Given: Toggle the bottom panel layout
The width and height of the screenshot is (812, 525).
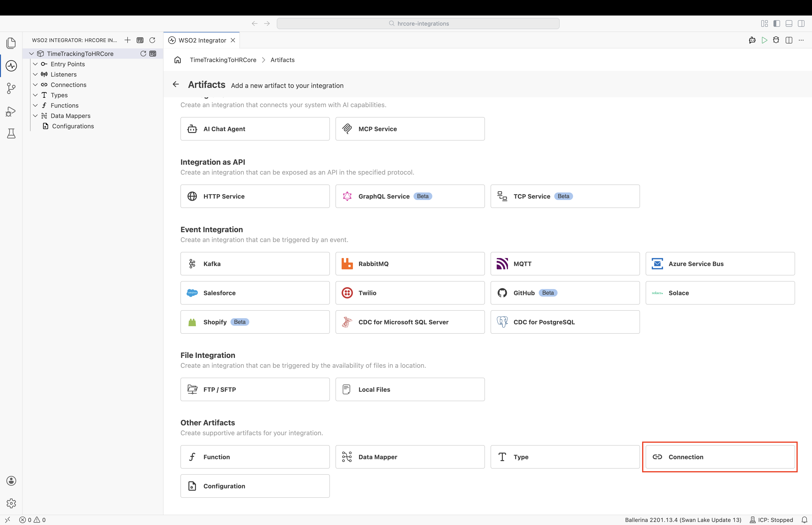Looking at the screenshot, I should pos(789,24).
